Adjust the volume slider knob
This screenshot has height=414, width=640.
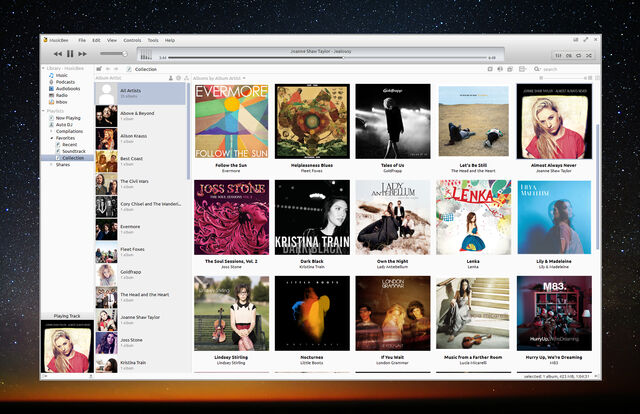124,53
